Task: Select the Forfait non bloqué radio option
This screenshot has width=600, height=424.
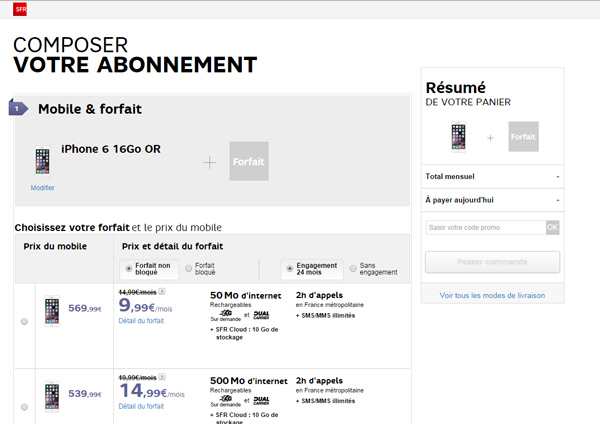Action: point(128,268)
